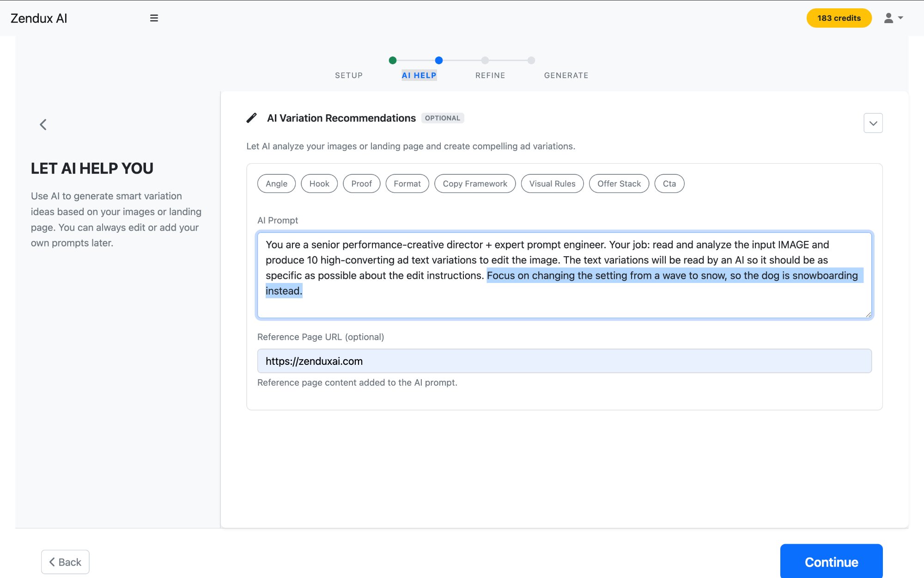Click the Reference Page URL input field
The height and width of the screenshot is (578, 924).
coord(564,361)
